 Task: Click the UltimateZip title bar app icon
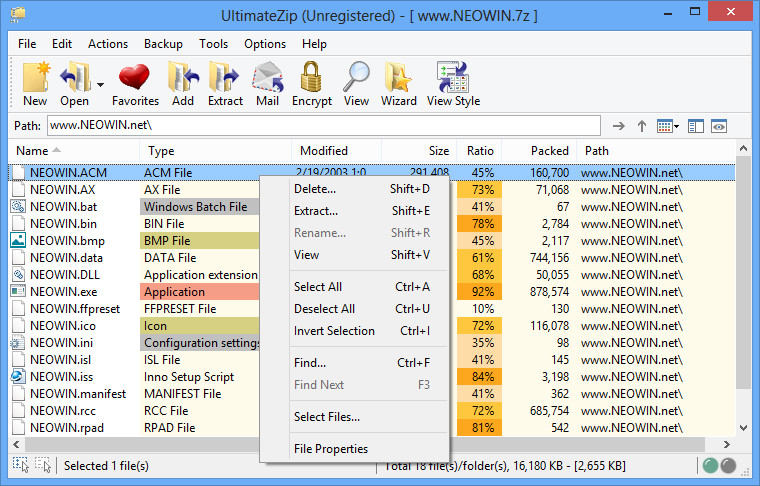18,15
